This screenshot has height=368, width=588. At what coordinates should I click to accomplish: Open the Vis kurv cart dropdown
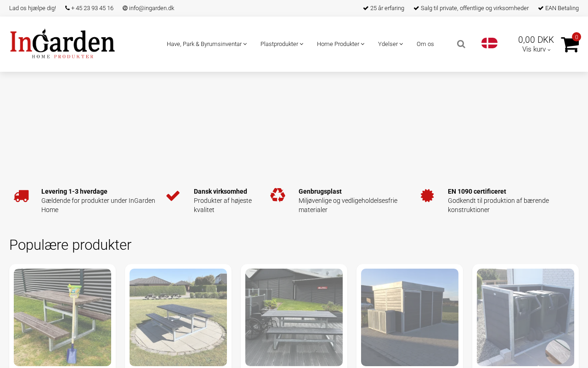click(x=536, y=49)
